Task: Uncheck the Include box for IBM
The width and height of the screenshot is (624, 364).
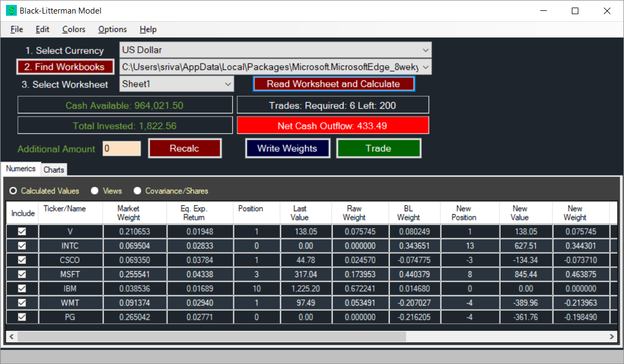Action: pyautogui.click(x=22, y=289)
